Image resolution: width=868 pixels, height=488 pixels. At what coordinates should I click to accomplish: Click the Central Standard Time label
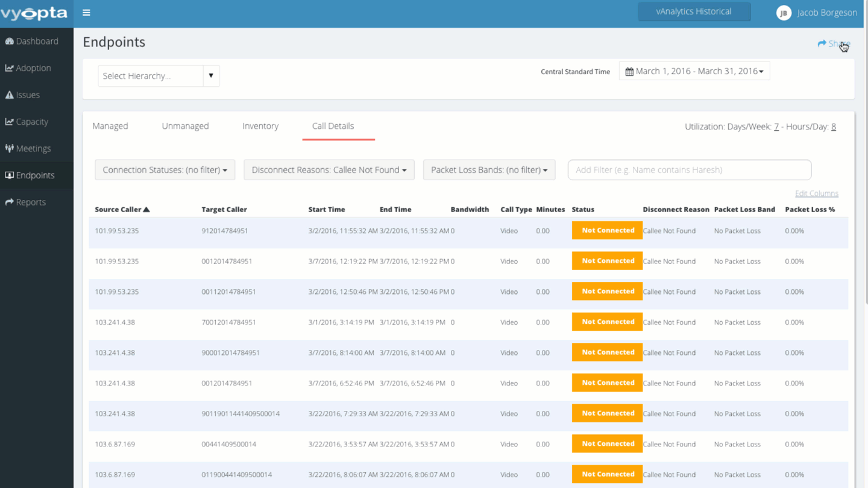(575, 72)
